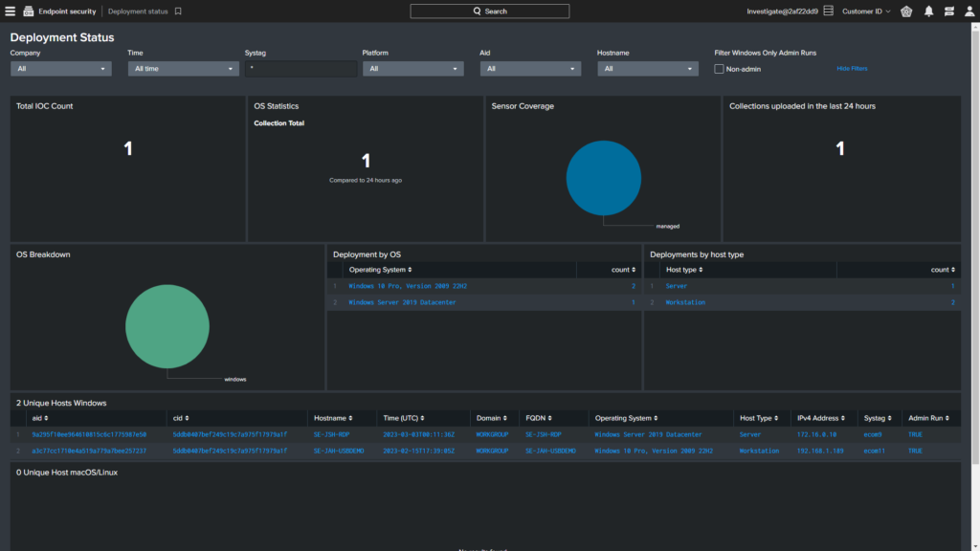Sort hosts table by aid
Screen dimensions: 980x551
[x=40, y=418]
